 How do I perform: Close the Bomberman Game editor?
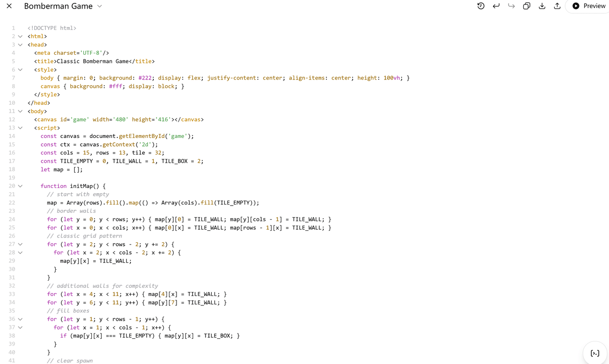pos(9,6)
